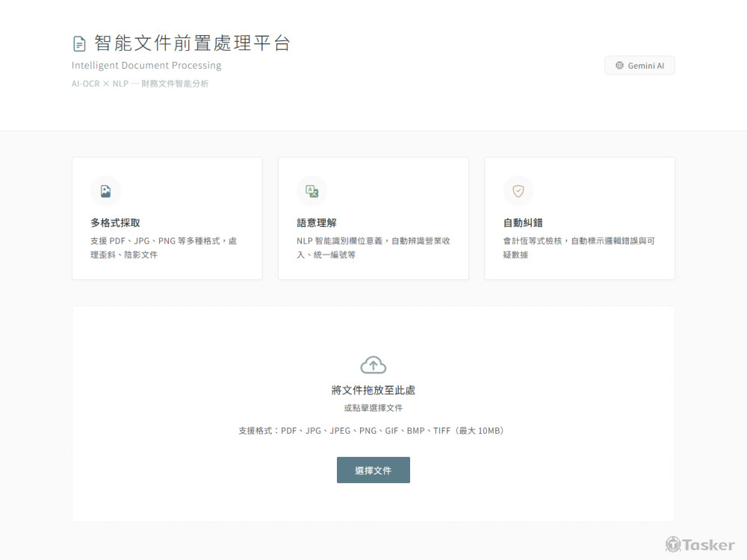The image size is (747, 560).
Task: Click the 支援 PDF、JPG、PNG description text
Action: coord(164,248)
